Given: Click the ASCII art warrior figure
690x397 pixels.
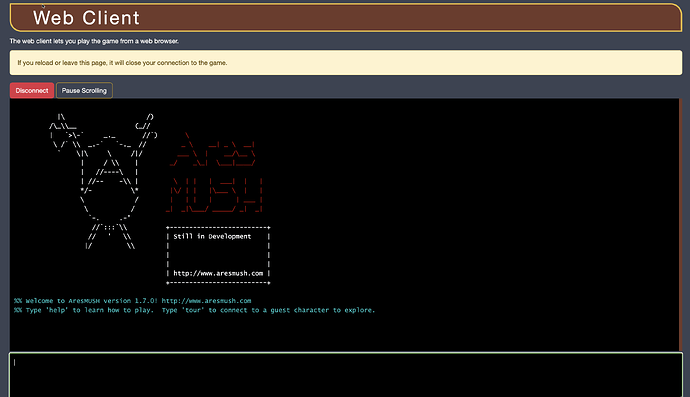Looking at the screenshot, I should pyautogui.click(x=103, y=181).
